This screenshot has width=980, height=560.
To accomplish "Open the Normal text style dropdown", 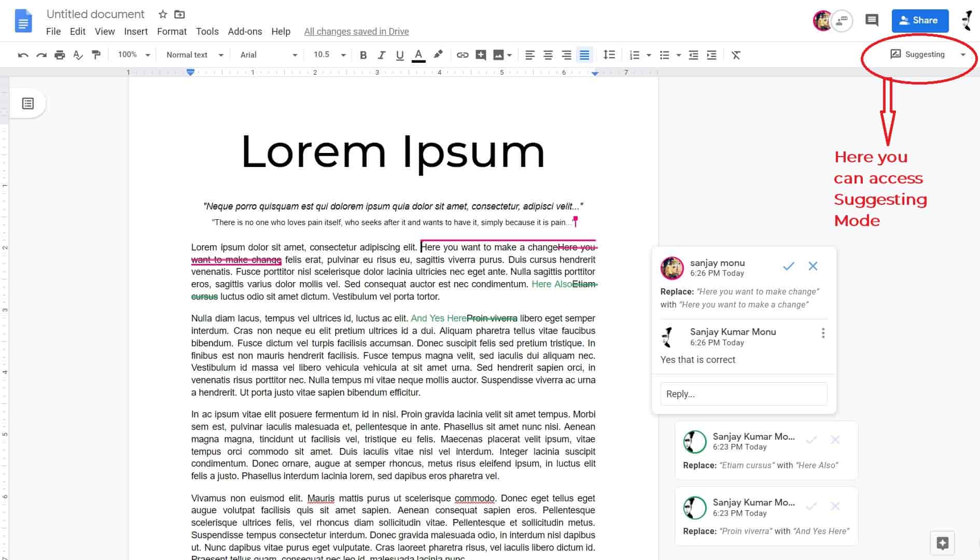I will (x=194, y=55).
